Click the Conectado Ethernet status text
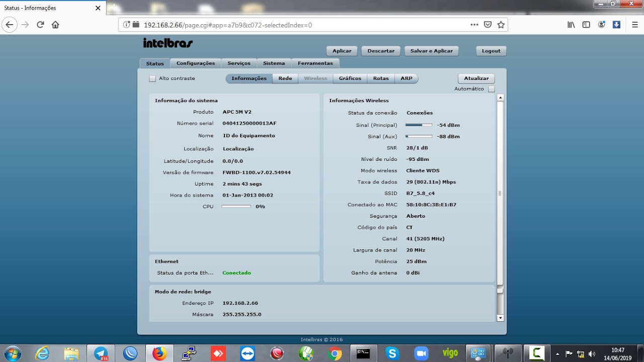The height and width of the screenshot is (362, 644). click(236, 273)
